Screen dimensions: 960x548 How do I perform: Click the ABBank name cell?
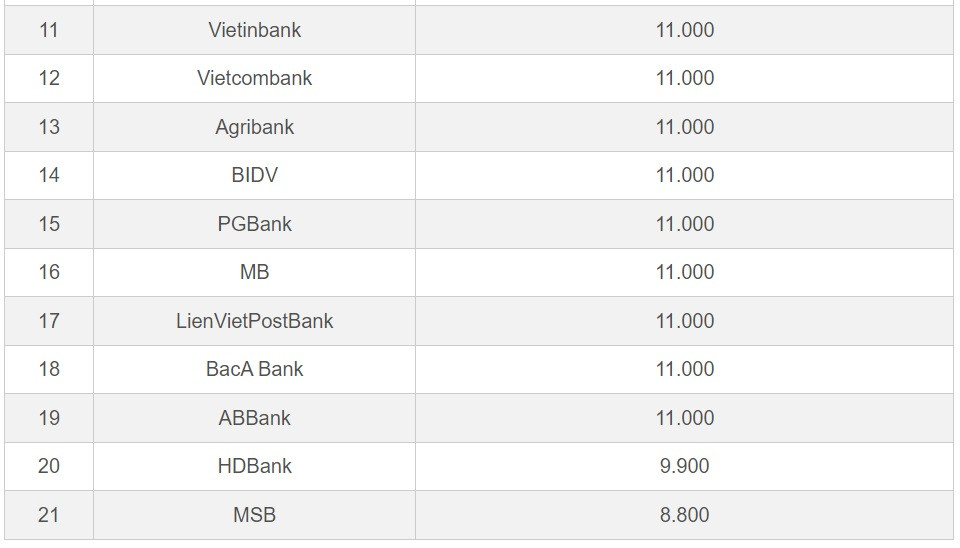(x=254, y=418)
